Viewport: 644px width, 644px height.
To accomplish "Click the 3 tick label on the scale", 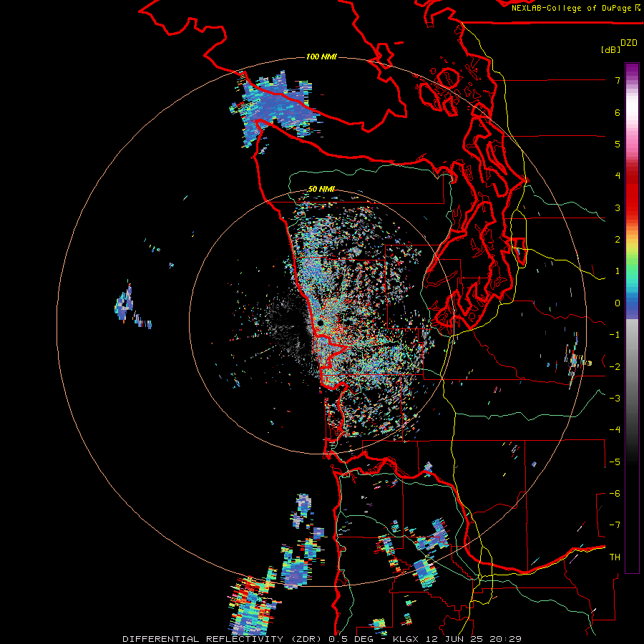I will [618, 208].
